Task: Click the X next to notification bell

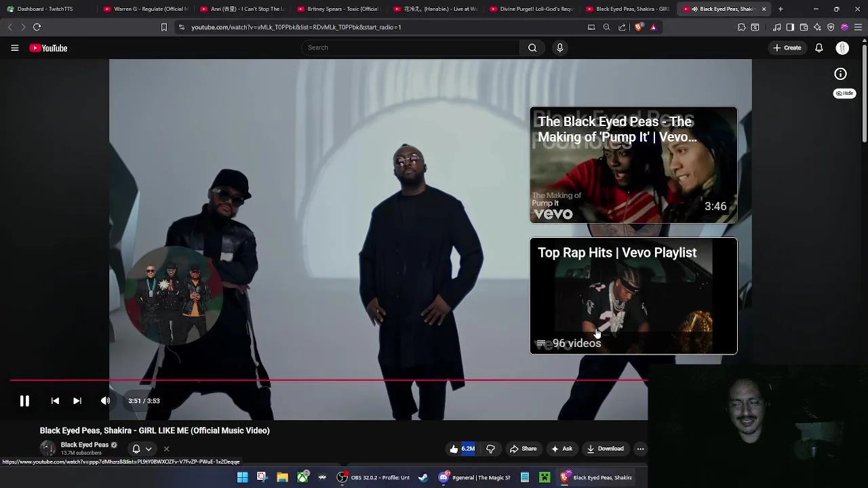Action: [166, 449]
